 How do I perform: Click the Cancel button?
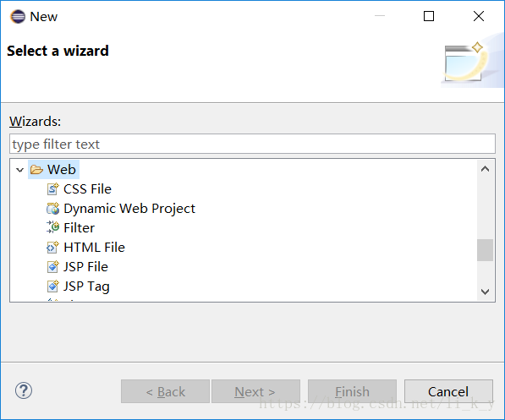448,391
